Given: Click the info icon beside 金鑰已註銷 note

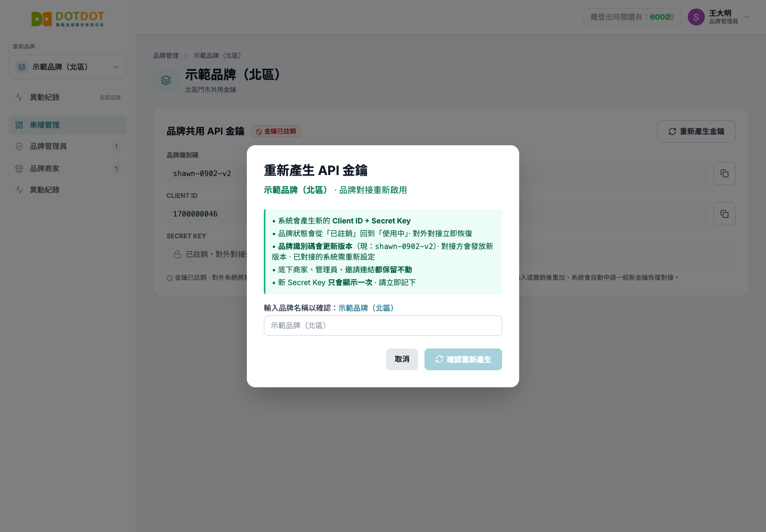Looking at the screenshot, I should click(170, 278).
